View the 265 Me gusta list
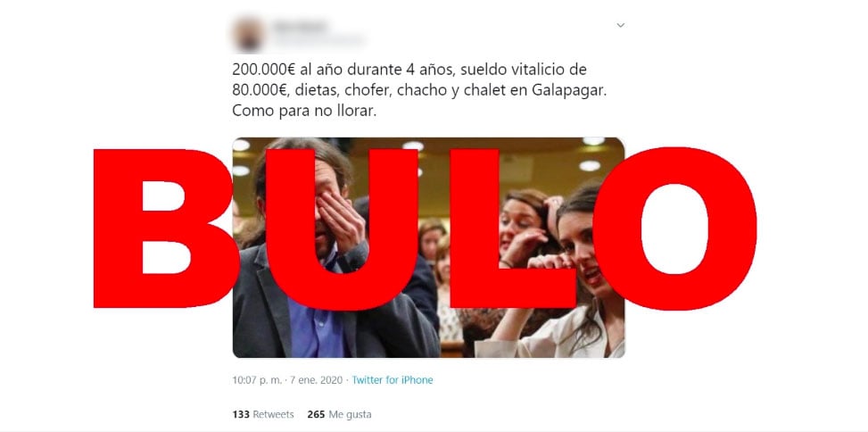The image size is (868, 432). pyautogui.click(x=339, y=414)
